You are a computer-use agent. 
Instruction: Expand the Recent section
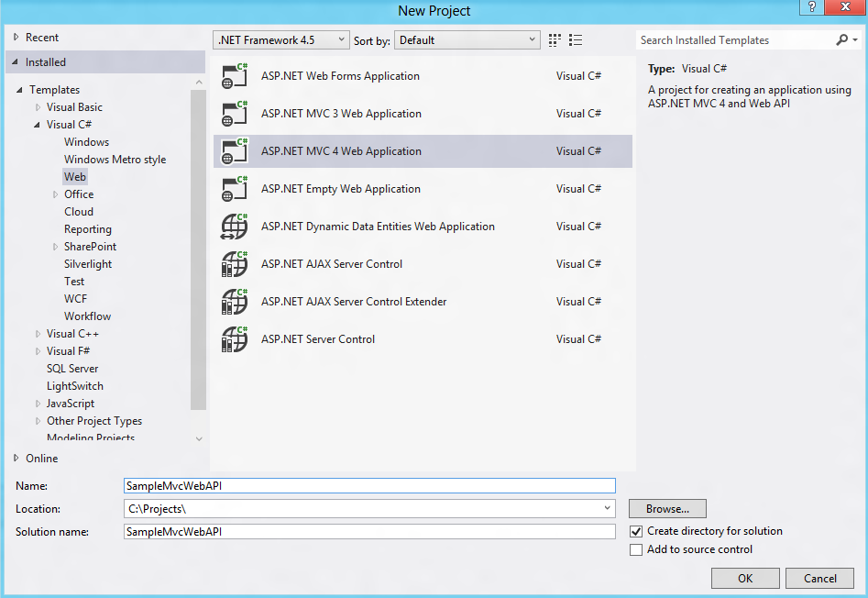(x=16, y=37)
